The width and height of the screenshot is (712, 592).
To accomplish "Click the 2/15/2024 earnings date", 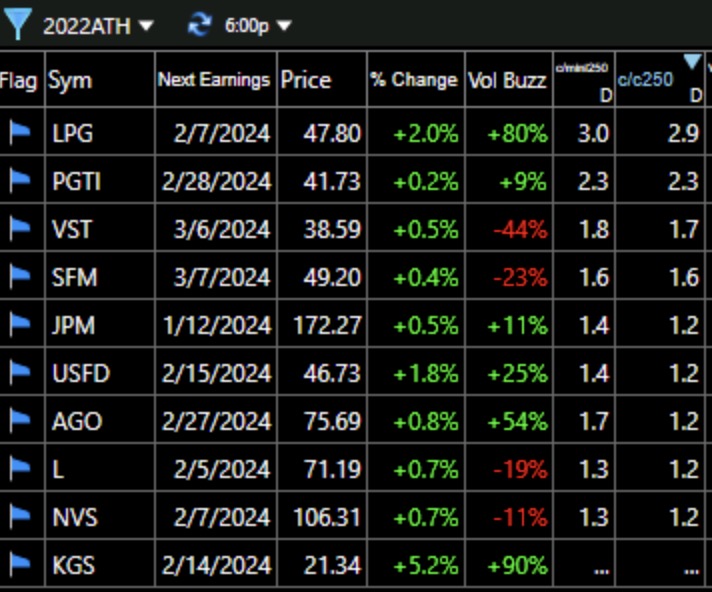I will coord(217,374).
